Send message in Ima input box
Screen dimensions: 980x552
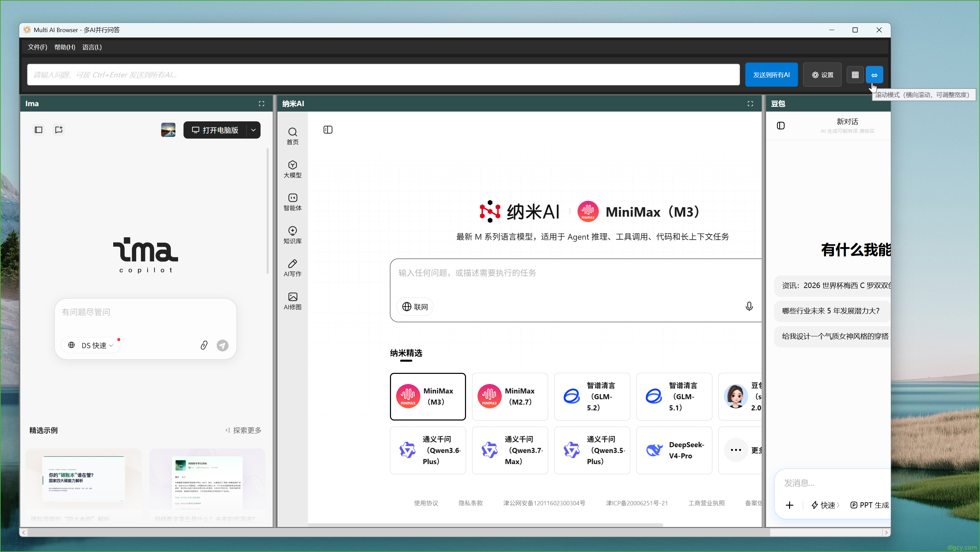pyautogui.click(x=223, y=345)
